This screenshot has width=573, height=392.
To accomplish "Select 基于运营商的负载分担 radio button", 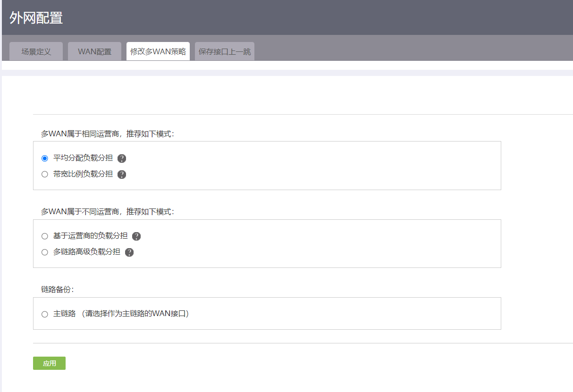I will (x=45, y=236).
